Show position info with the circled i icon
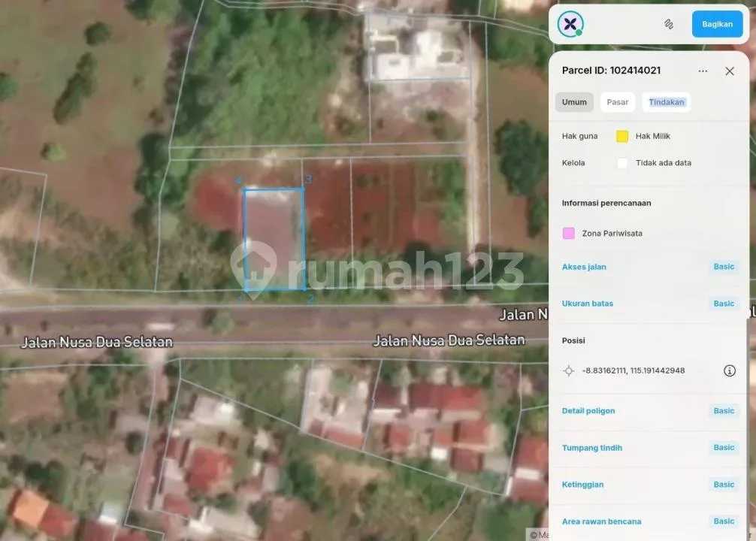The image size is (756, 541). (730, 370)
